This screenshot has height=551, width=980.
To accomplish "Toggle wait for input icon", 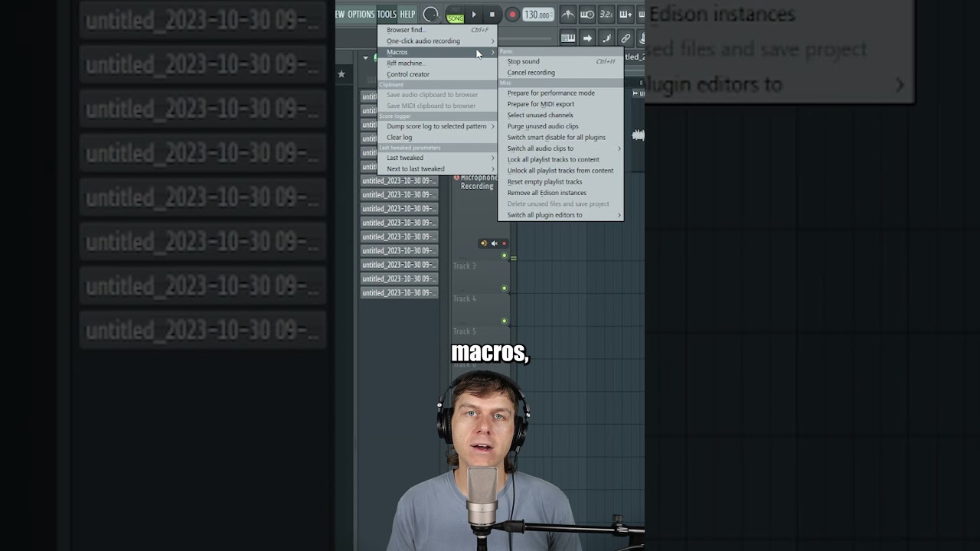I will point(587,15).
